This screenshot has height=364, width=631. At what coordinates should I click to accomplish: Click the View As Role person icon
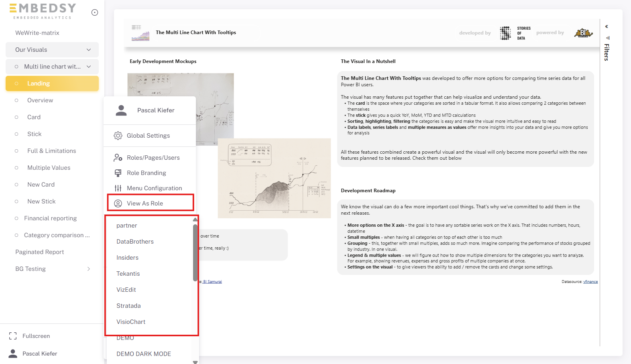point(118,203)
